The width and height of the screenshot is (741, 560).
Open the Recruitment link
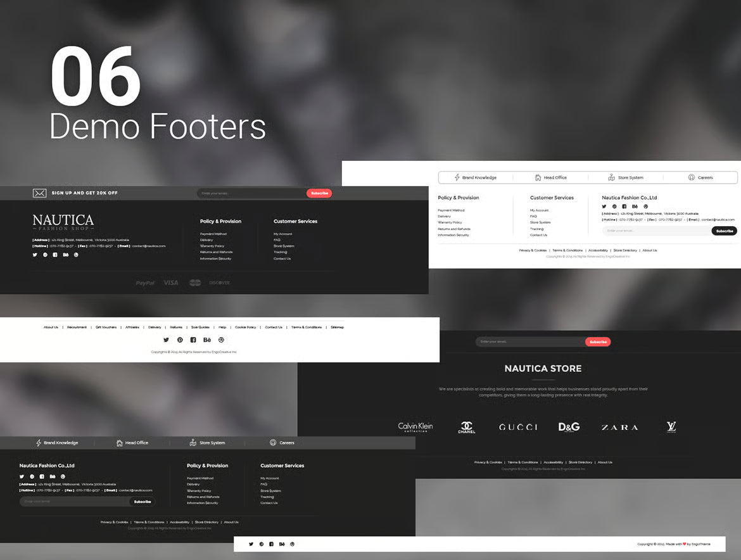point(77,328)
